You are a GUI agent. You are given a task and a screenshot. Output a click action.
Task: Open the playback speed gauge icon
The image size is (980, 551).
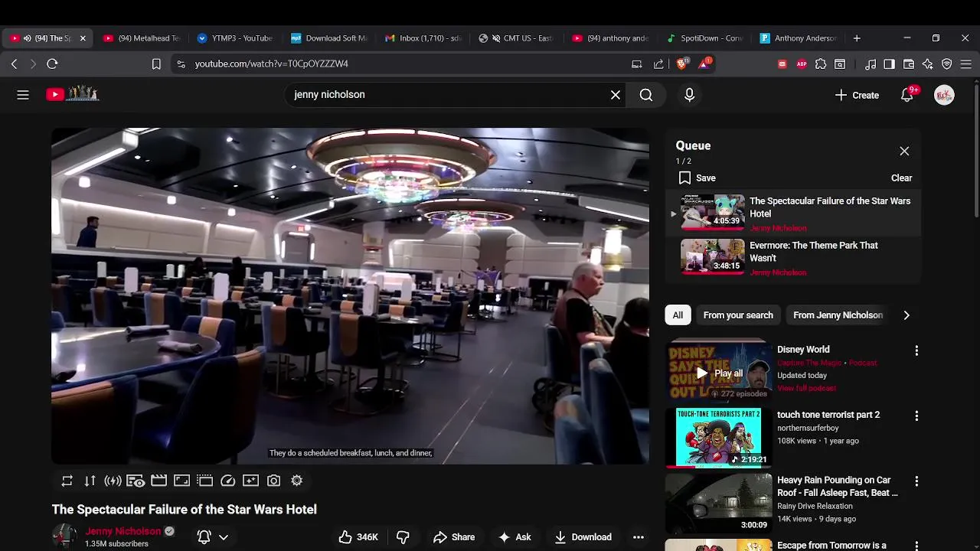point(228,481)
